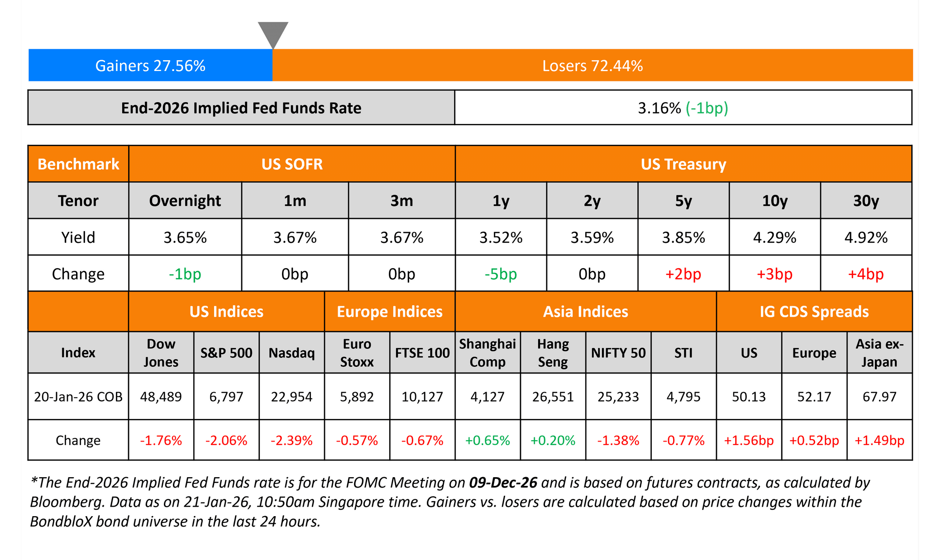Click the 1y change value -5bp
The height and width of the screenshot is (560, 927).
coord(501,274)
